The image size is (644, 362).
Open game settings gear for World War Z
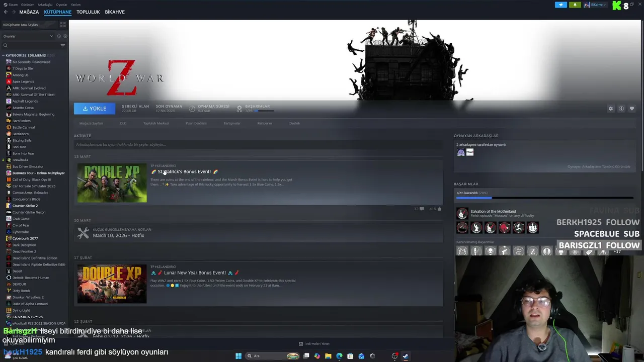(611, 109)
